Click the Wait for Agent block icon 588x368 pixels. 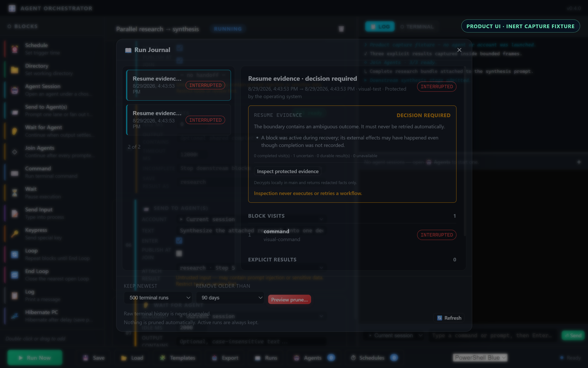click(15, 131)
